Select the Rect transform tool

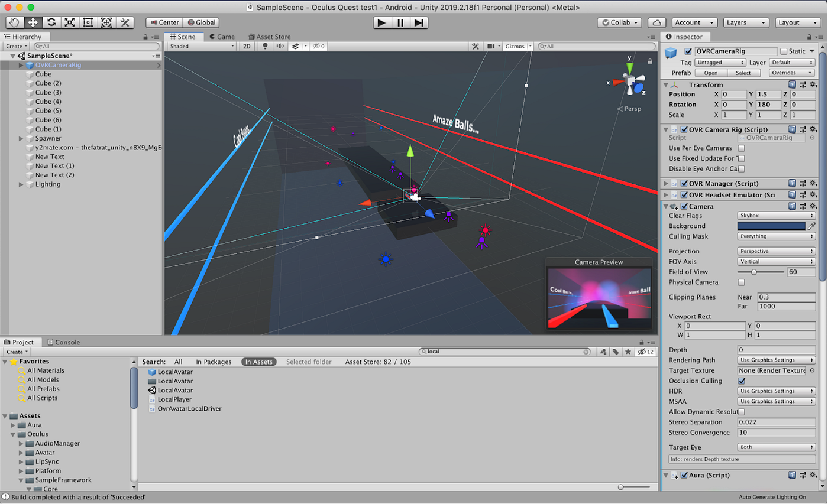[x=88, y=22]
